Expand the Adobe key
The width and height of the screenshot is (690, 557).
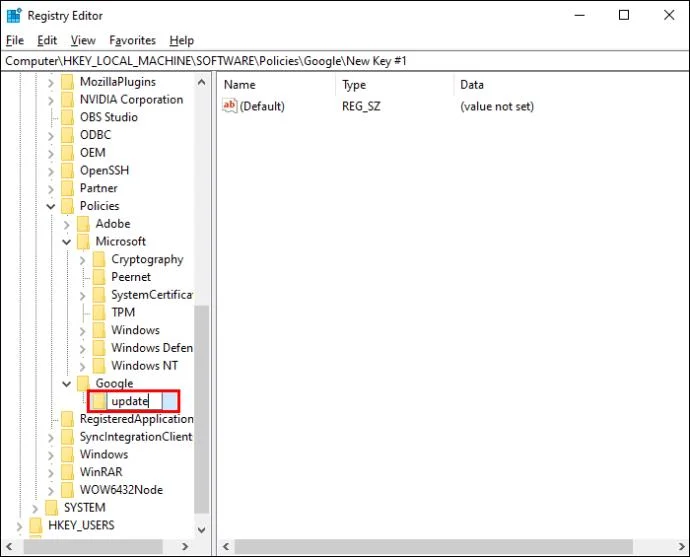[66, 224]
